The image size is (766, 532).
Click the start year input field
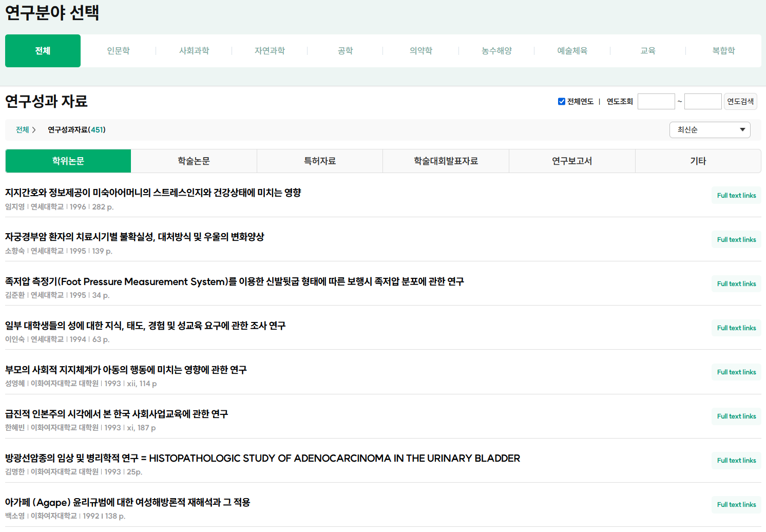pyautogui.click(x=656, y=102)
